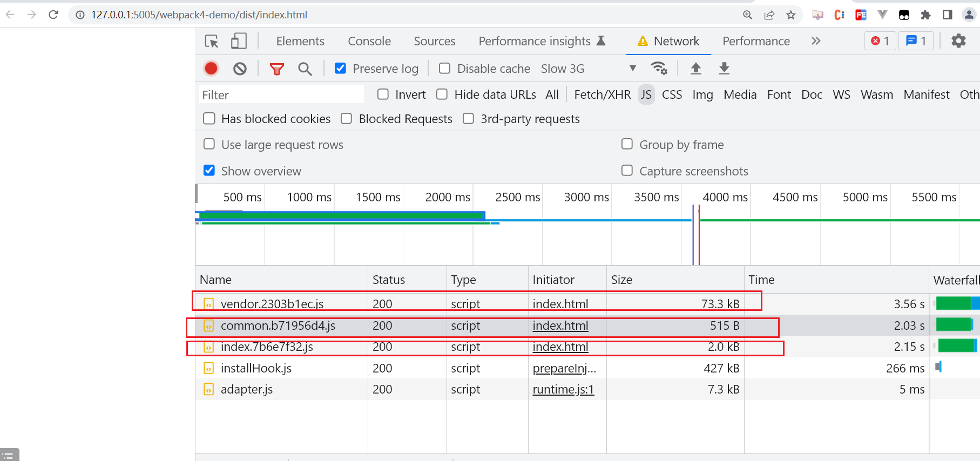Click the red C extension icon
The width and height of the screenshot is (980, 461).
click(x=839, y=15)
